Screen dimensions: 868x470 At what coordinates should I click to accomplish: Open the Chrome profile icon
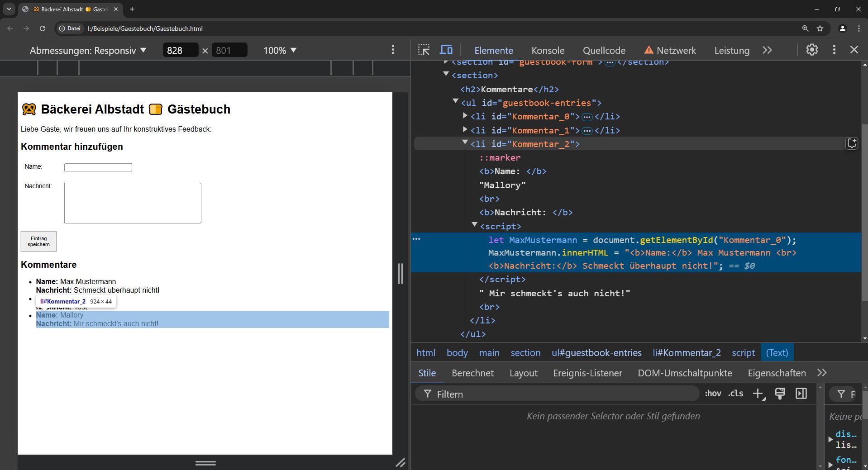pos(842,28)
